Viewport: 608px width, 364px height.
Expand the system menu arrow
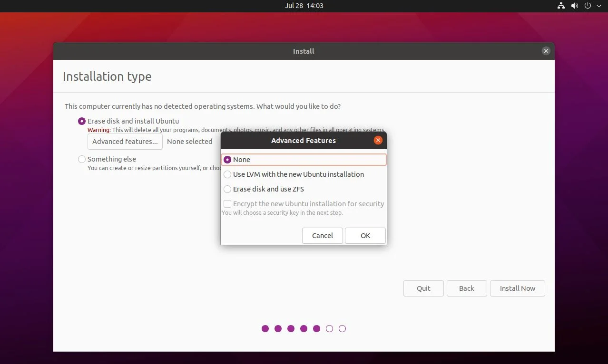599,6
